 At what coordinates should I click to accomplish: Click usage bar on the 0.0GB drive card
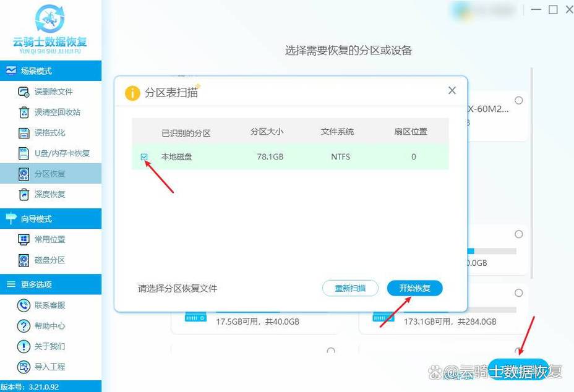pos(492,252)
